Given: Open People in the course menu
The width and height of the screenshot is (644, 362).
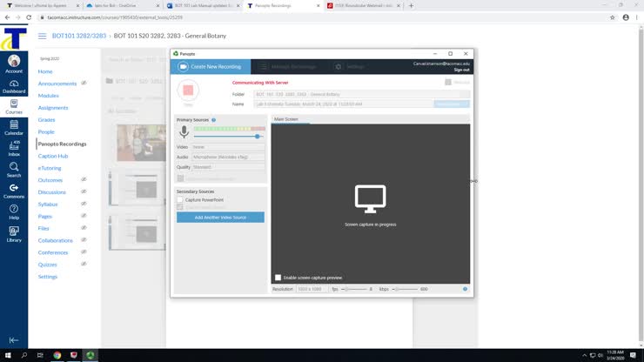Looking at the screenshot, I should (46, 132).
